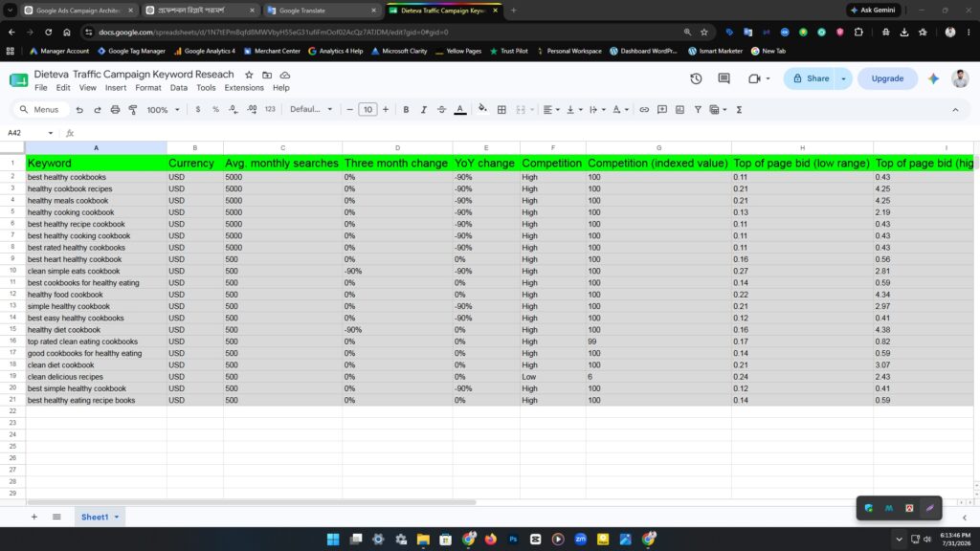Select cell 'clean delicious recipes'

pos(97,377)
